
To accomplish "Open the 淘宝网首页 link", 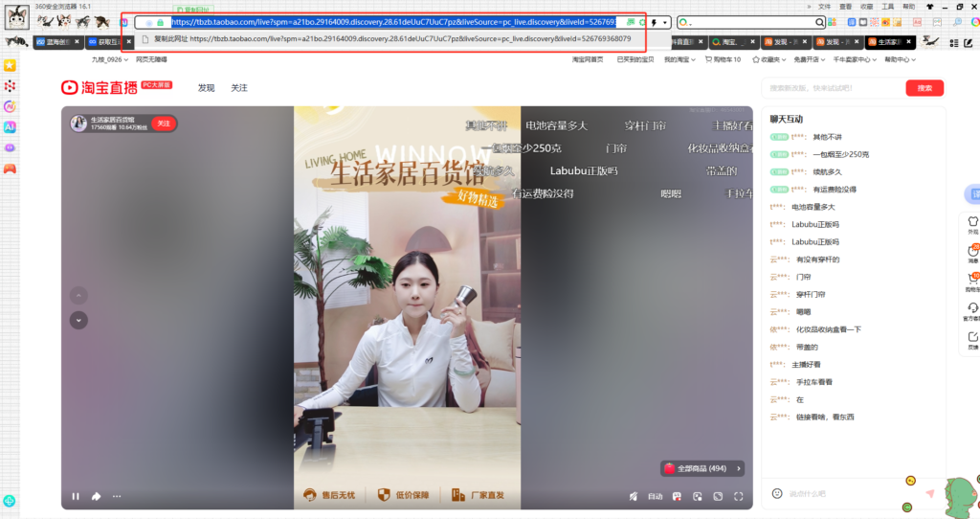I will click(x=588, y=59).
